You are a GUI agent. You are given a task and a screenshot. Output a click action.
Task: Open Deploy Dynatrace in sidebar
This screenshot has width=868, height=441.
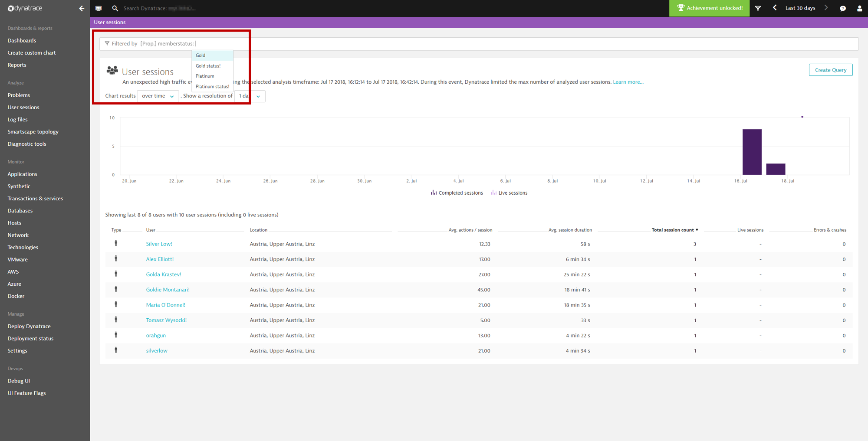[x=29, y=326]
